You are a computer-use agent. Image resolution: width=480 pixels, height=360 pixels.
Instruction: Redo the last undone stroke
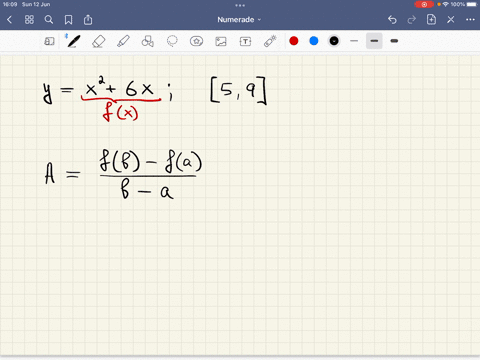(x=412, y=20)
